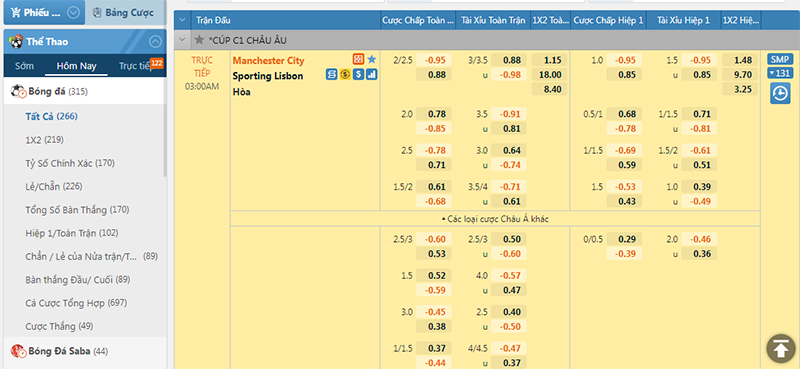
Task: Select first-half over 2.0 odds -0.46
Action: pos(699,239)
